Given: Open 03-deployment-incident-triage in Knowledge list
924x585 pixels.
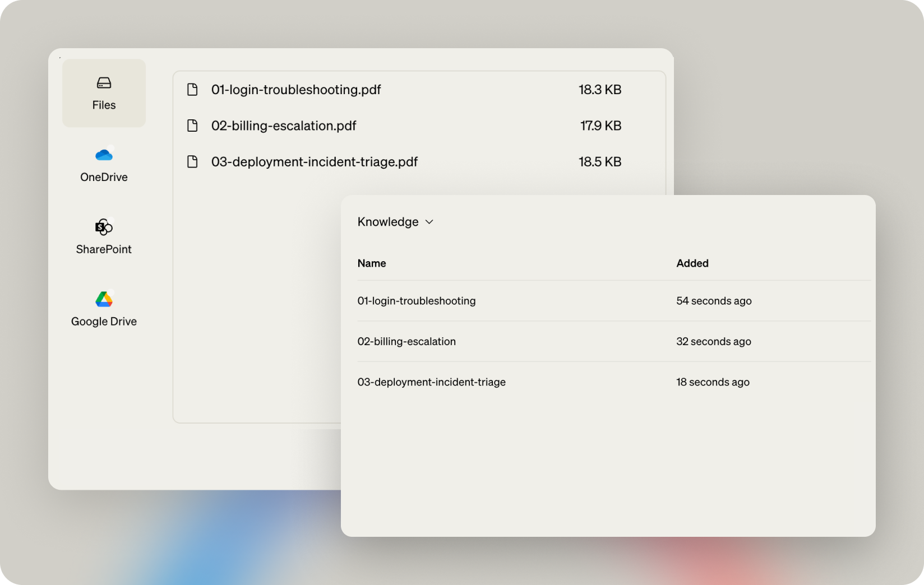Looking at the screenshot, I should point(432,382).
